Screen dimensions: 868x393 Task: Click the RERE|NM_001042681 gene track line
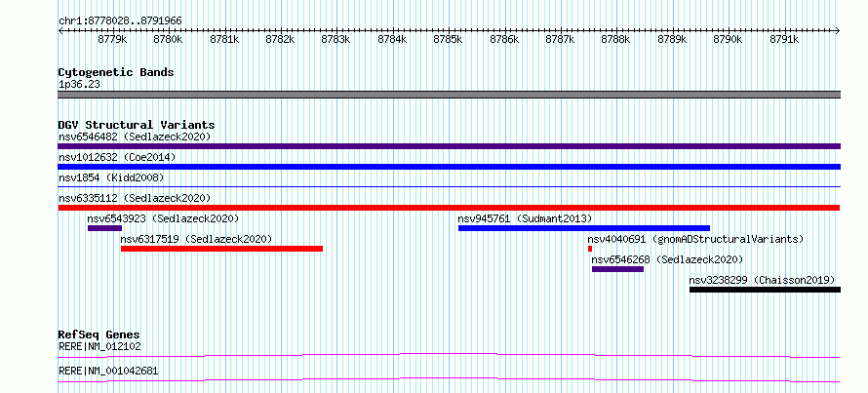tap(449, 379)
